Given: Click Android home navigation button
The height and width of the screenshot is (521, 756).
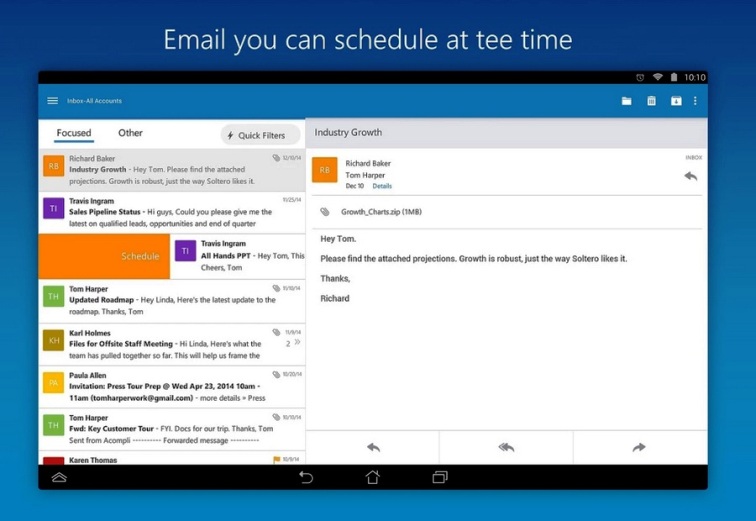Looking at the screenshot, I should click(372, 477).
